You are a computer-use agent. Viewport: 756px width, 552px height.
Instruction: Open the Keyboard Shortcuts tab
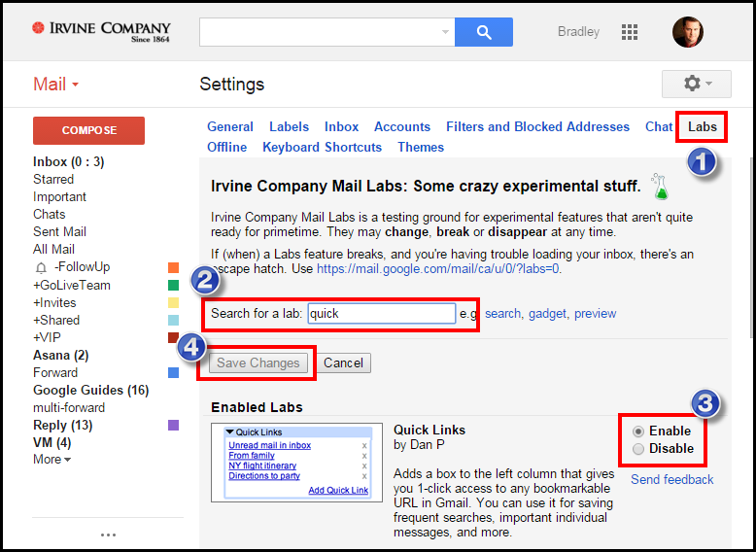click(322, 147)
